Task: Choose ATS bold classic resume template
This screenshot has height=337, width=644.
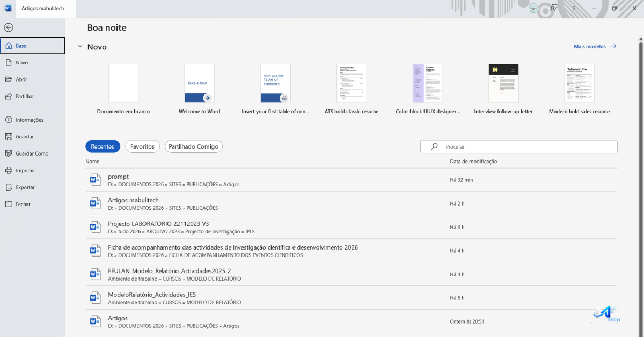Action: tap(352, 89)
